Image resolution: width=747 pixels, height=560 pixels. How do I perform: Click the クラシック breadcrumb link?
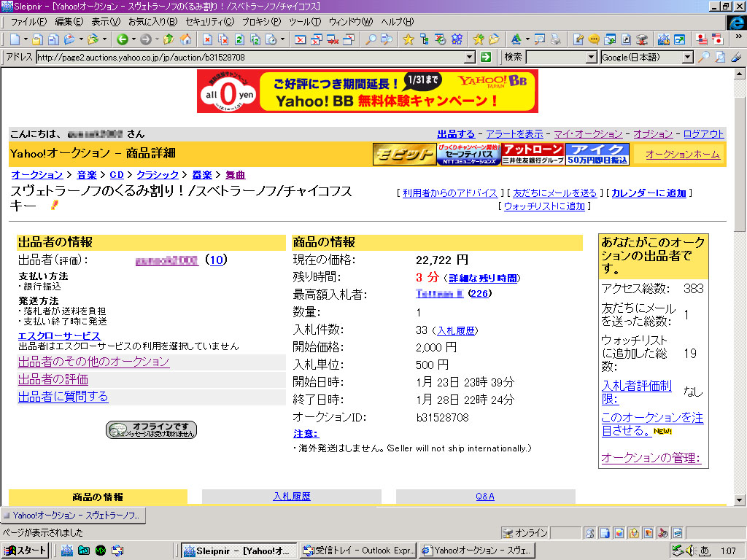[158, 175]
